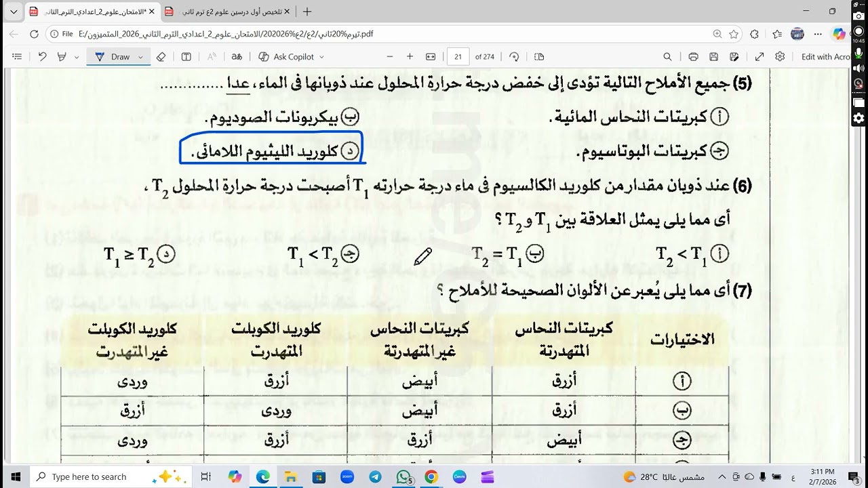The height and width of the screenshot is (488, 868).
Task: Open the Translate document tool
Action: [x=237, y=57]
